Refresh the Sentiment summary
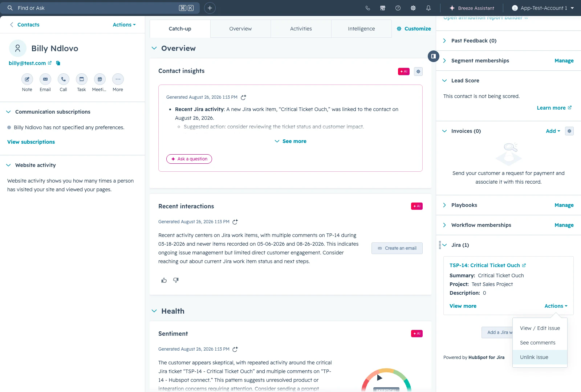 (235, 349)
